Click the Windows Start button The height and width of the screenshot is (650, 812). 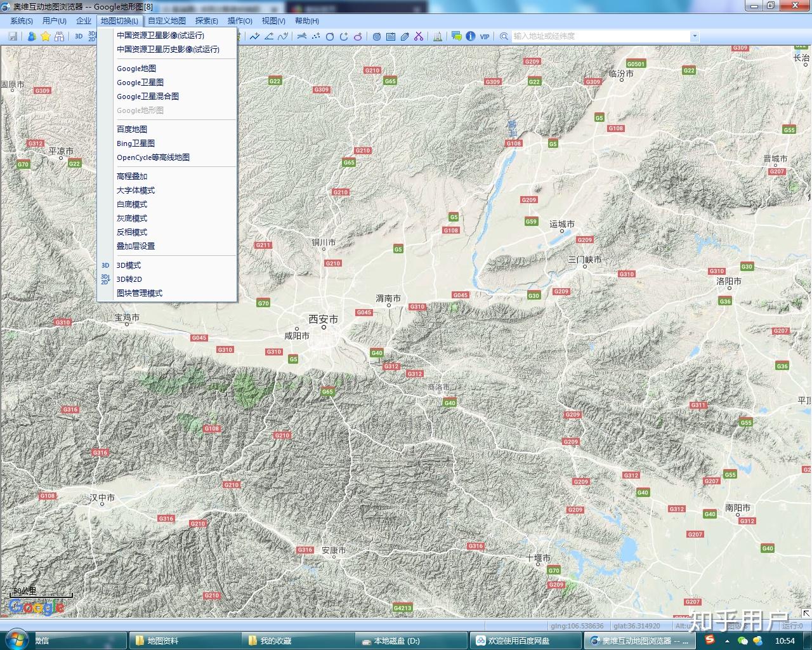(x=16, y=640)
